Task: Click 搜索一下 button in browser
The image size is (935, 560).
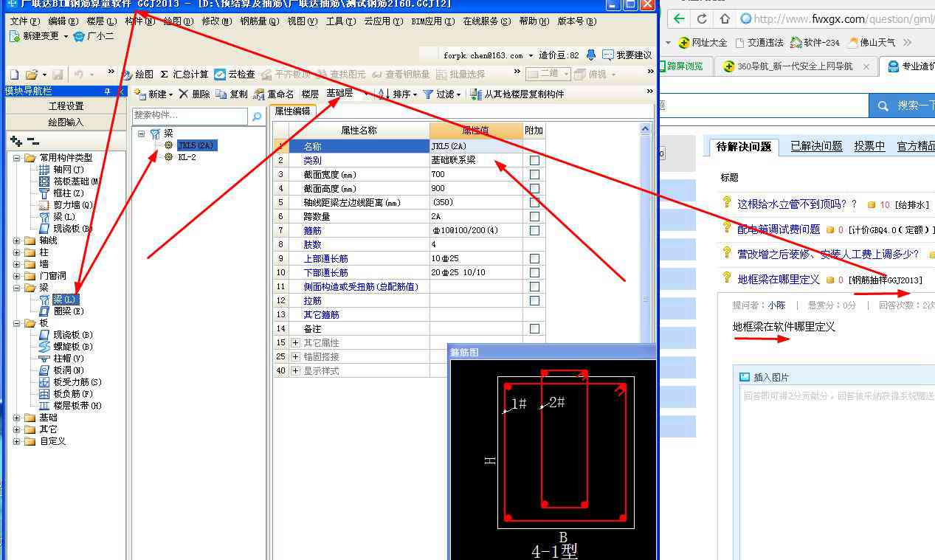Action: coord(902,106)
